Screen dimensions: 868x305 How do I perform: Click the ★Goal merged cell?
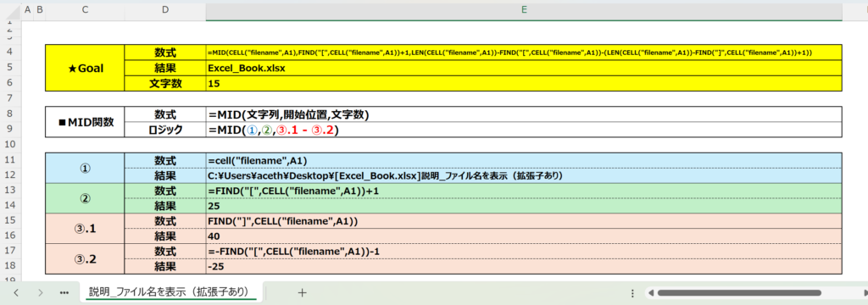(x=85, y=68)
